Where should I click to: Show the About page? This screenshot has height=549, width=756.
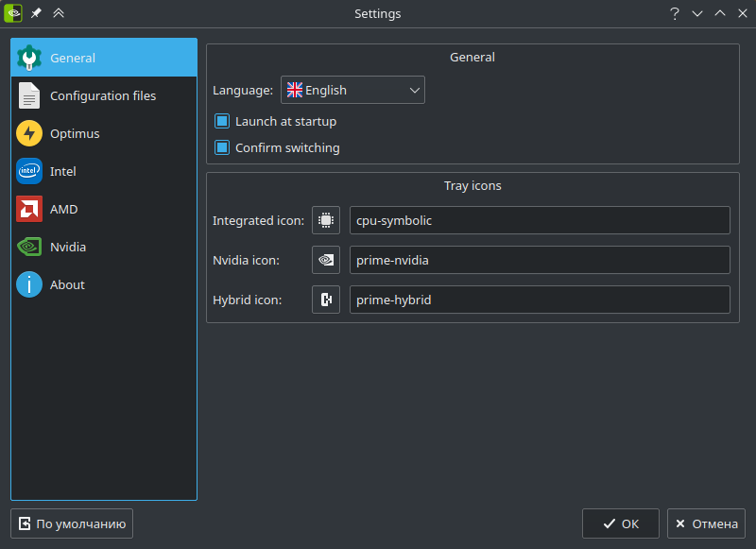[104, 284]
